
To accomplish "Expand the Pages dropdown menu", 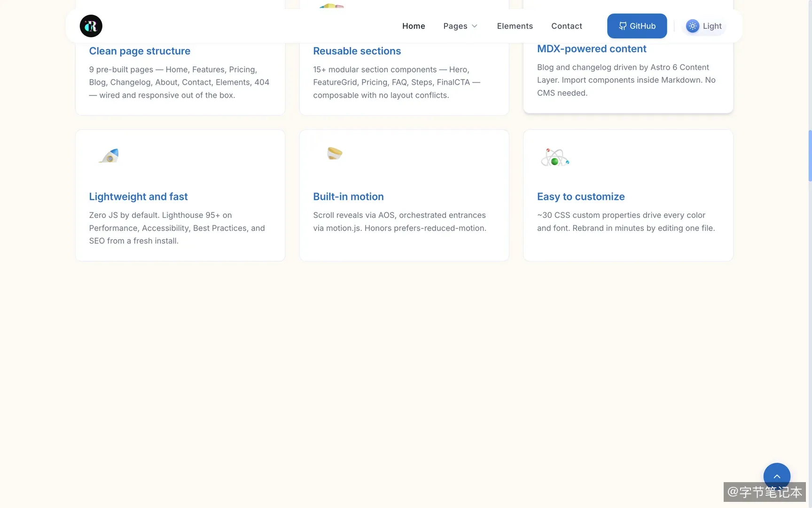I will 460,26.
